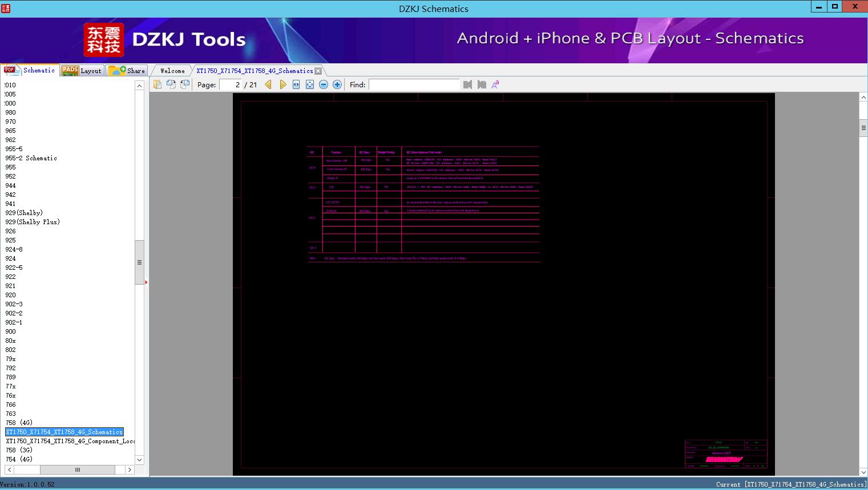Fit page to width
Screen dimensions: 868x490
coord(296,84)
